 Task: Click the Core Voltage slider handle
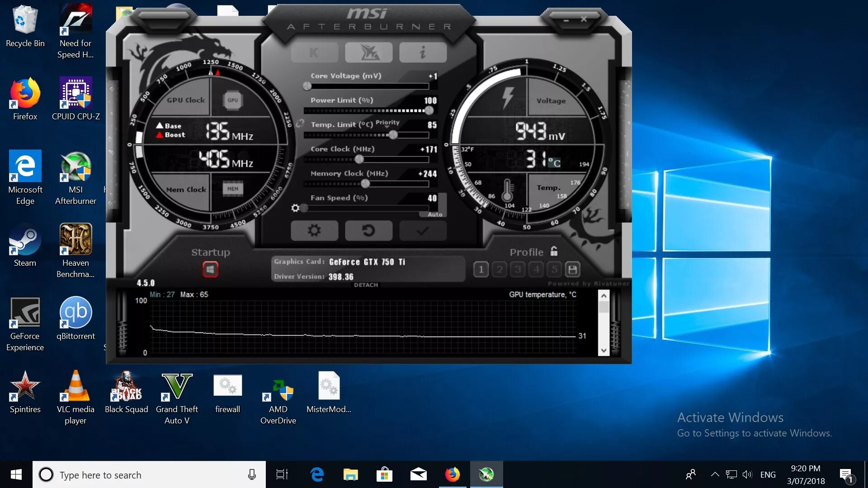[307, 86]
